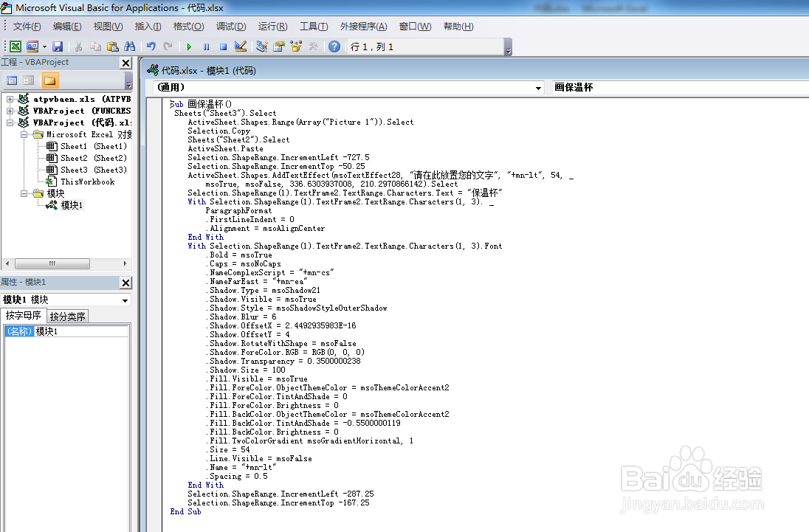Select Sheet3 (Sheet3) in project tree
809x532 pixels.
click(94, 170)
